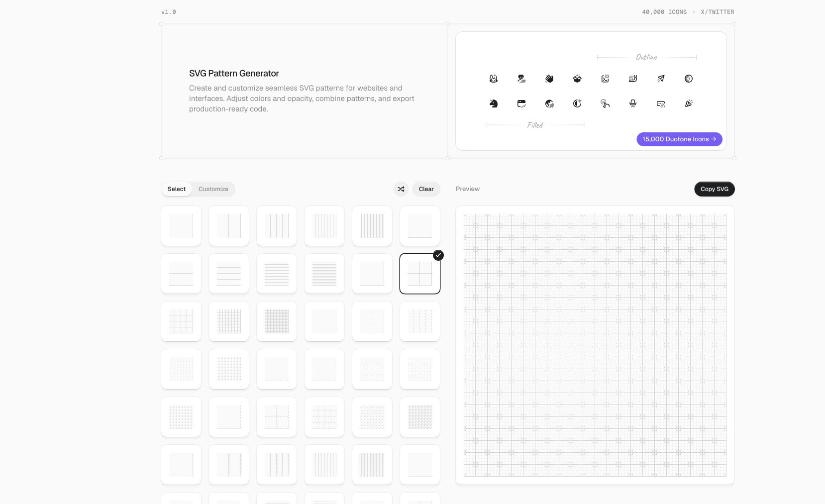Click the robot with laptop icon
This screenshot has width=825, height=504.
pos(521,79)
